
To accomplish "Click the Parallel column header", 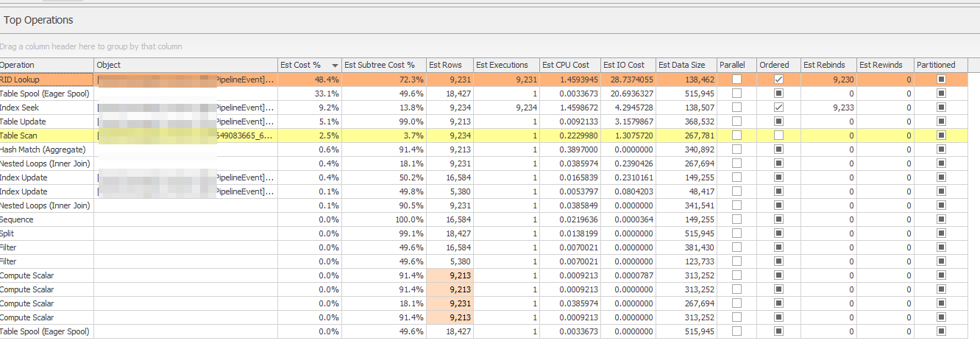I will coord(736,65).
